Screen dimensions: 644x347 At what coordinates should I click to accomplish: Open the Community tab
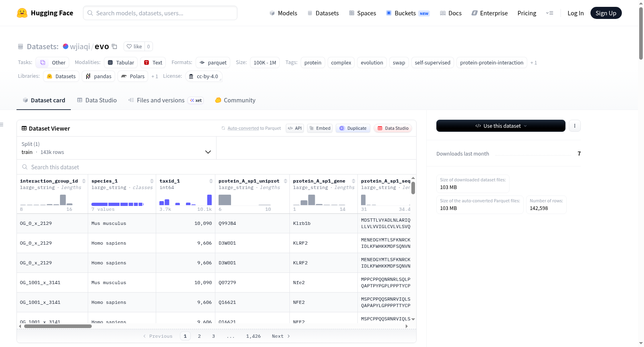click(235, 100)
